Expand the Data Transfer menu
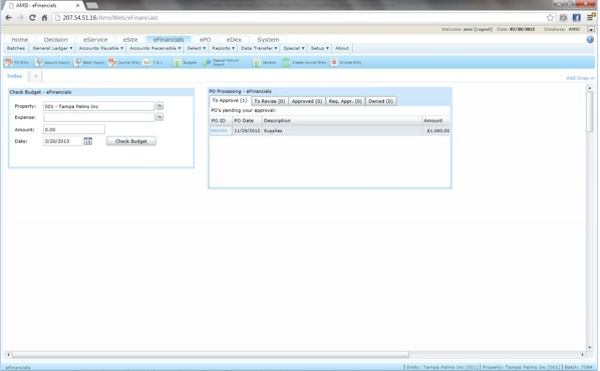600x371 pixels. point(259,48)
